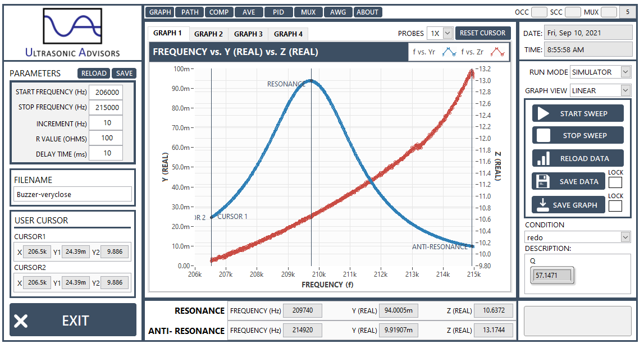Screen dimensions: 644x348
Task: Click the stop square icon on STOP SWEEP
Action: (543, 135)
